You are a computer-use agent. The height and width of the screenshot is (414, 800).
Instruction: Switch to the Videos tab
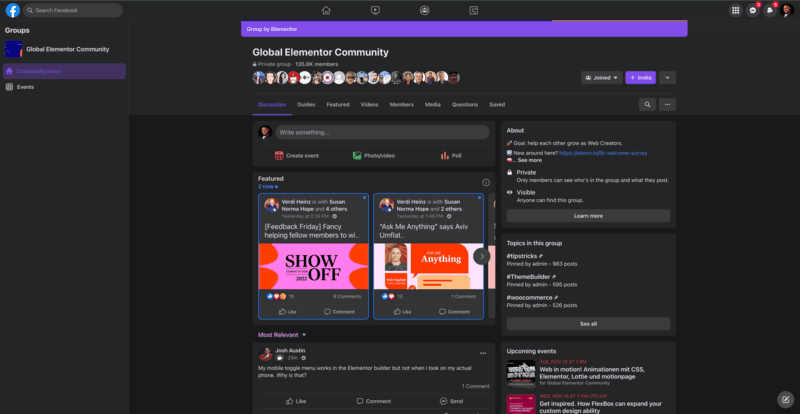369,105
